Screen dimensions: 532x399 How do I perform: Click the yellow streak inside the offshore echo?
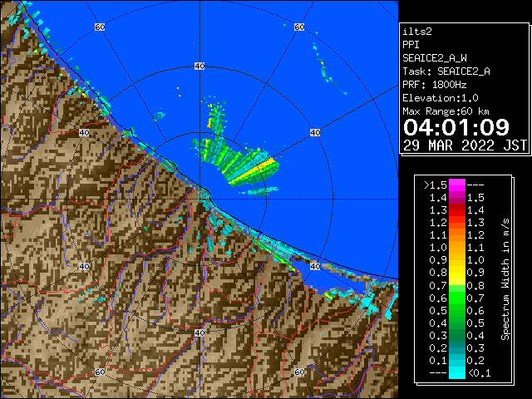pos(253,171)
